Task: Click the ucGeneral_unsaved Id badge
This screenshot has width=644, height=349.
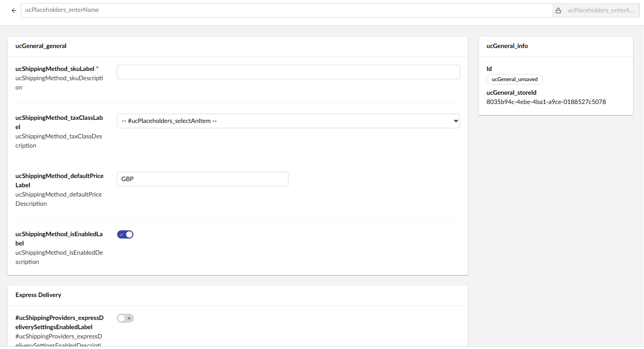Action: pyautogui.click(x=514, y=79)
